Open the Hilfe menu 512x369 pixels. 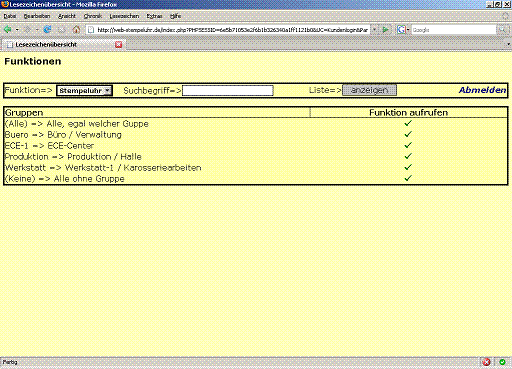pyautogui.click(x=175, y=16)
